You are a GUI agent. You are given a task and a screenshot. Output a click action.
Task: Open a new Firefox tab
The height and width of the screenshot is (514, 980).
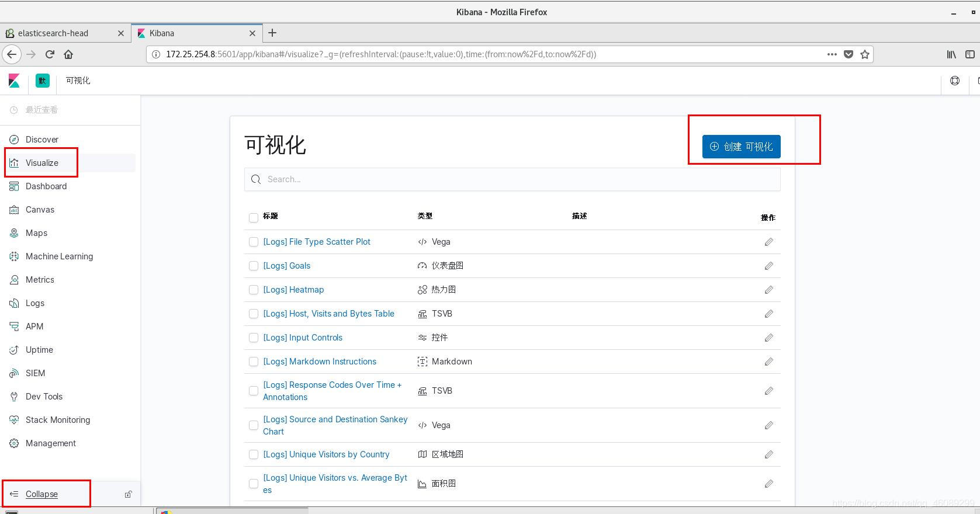[x=272, y=33]
